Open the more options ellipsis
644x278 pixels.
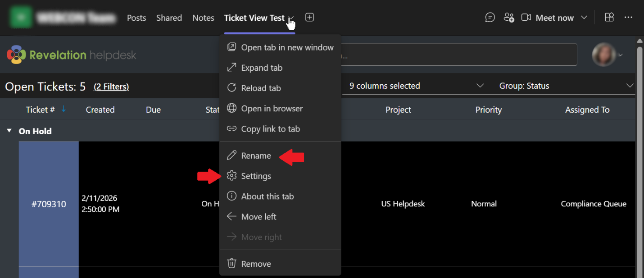point(629,18)
